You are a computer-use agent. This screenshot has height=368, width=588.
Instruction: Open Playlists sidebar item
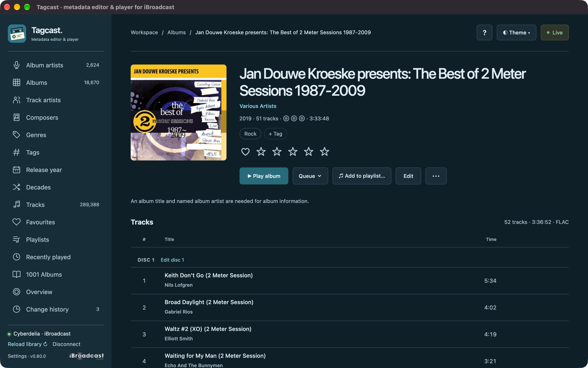pos(56,240)
